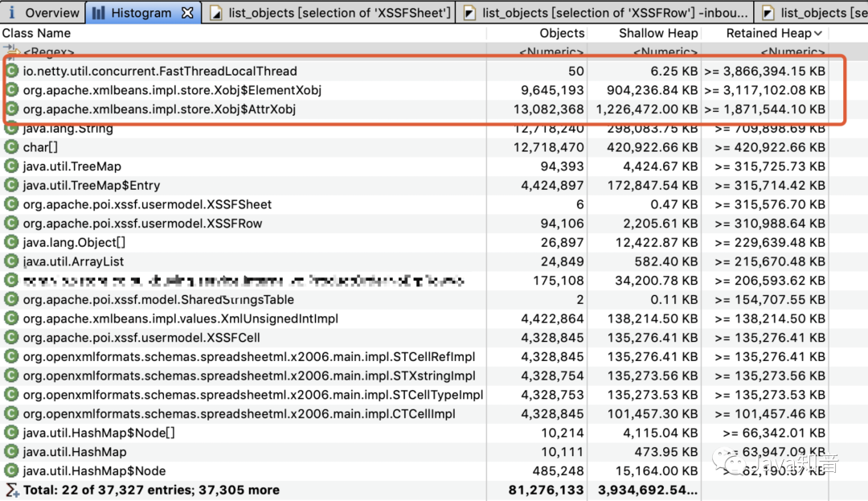The width and height of the screenshot is (868, 501).
Task: Click class icon of TreeMap$Entry row
Action: tap(11, 186)
